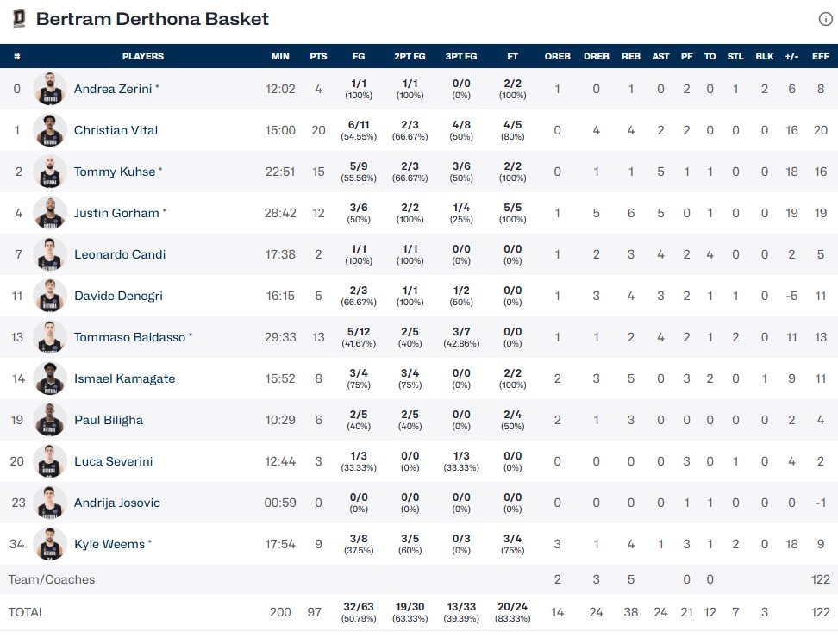838x644 pixels.
Task: Open Andrija Josovic player link
Action: click(117, 503)
